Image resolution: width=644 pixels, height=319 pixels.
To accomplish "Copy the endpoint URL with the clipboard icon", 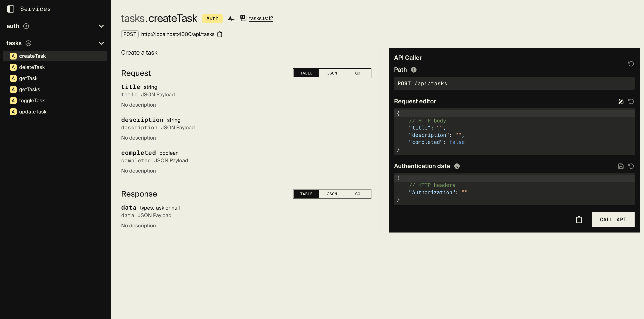I will (220, 34).
